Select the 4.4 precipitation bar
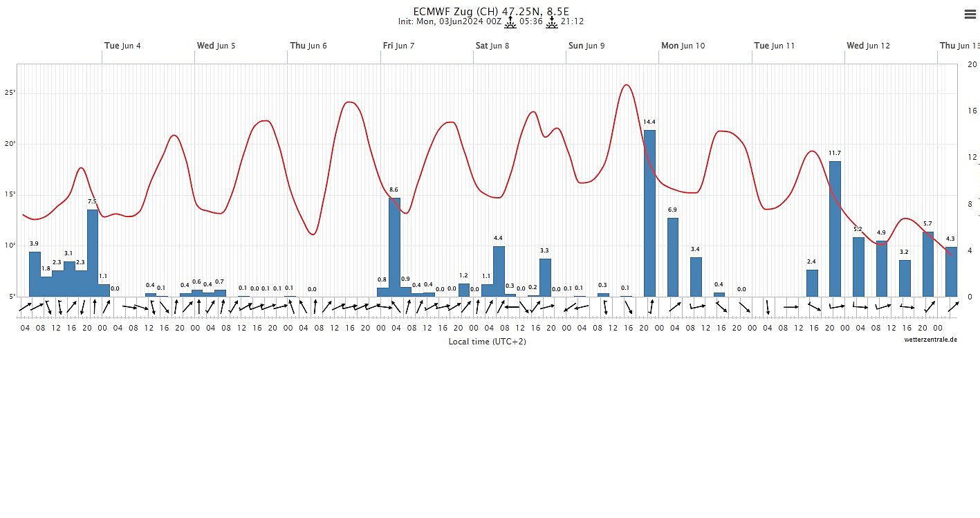This screenshot has width=980, height=518. tap(499, 272)
